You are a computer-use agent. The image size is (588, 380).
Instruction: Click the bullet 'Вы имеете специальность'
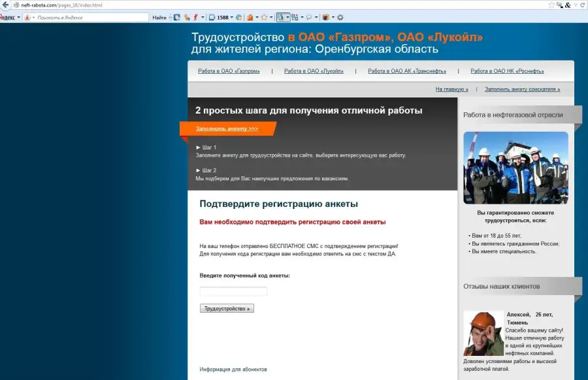(x=502, y=251)
